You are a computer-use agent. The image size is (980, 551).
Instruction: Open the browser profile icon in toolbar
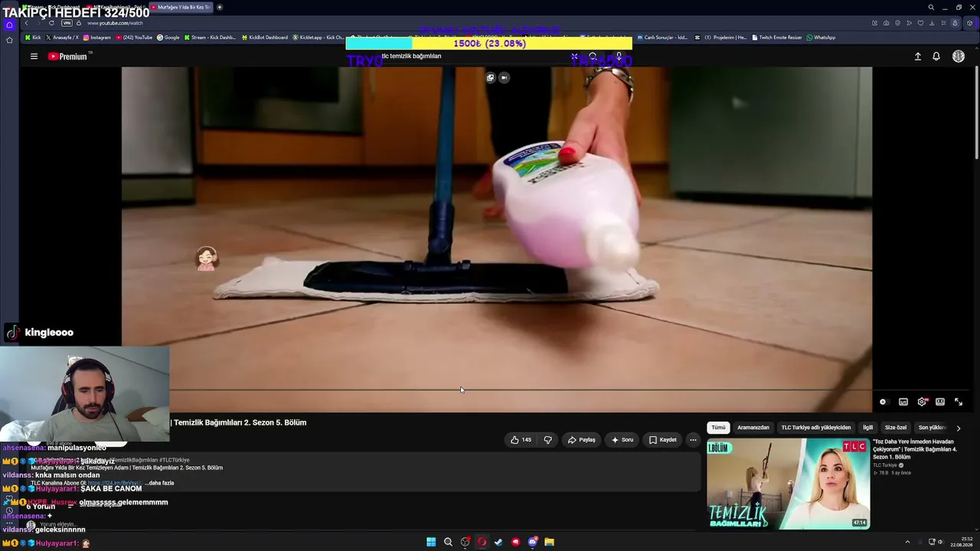(955, 23)
